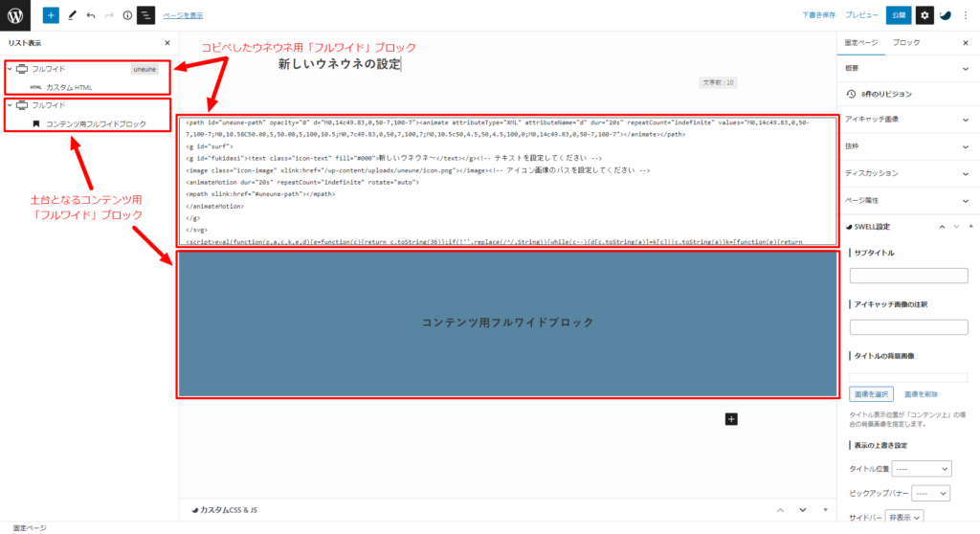Click the 公開 publish button

898,15
